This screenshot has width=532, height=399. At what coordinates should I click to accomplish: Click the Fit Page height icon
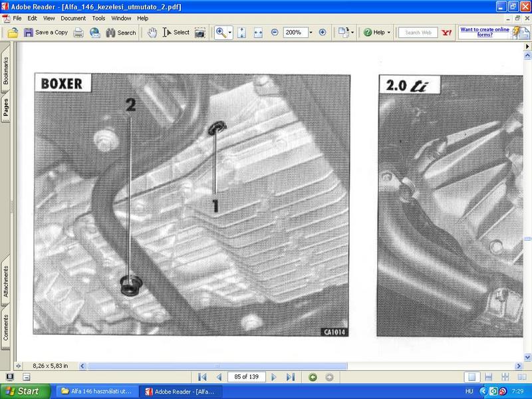[x=241, y=33]
